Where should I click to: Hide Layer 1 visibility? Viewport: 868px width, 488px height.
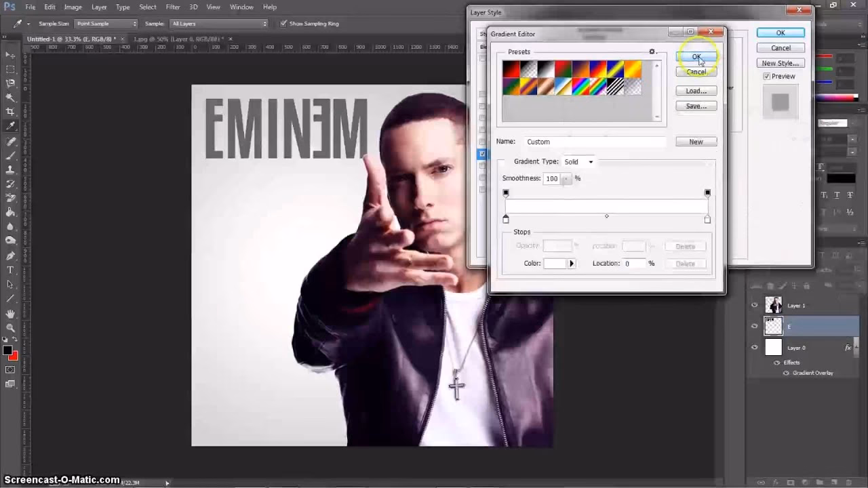coord(754,305)
